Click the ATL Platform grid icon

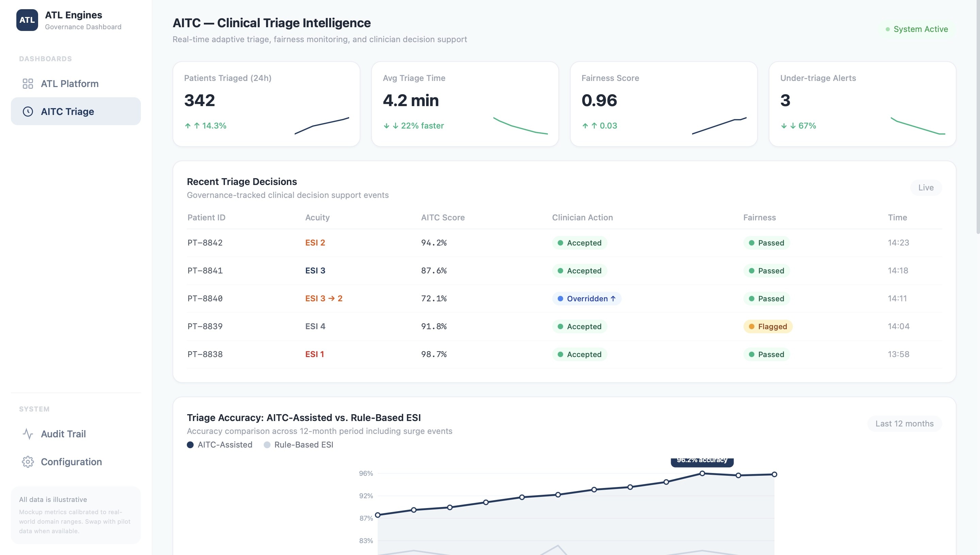pyautogui.click(x=28, y=83)
